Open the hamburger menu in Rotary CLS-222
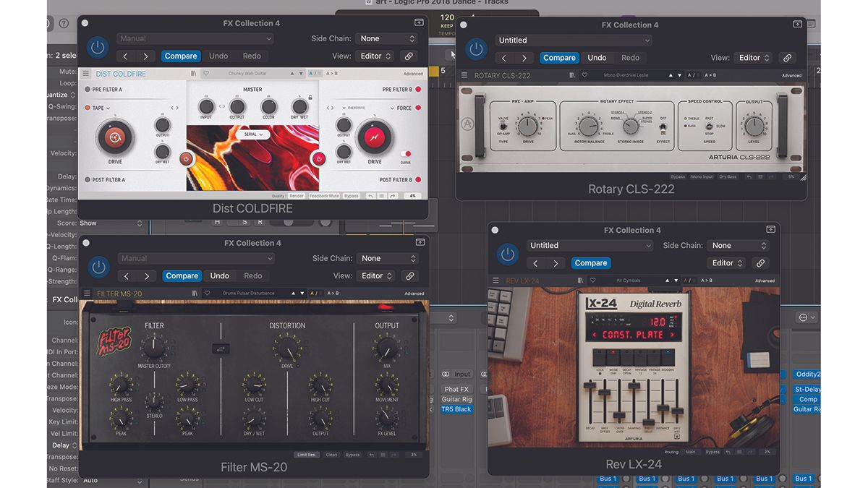This screenshot has width=868, height=488. pyautogui.click(x=465, y=75)
